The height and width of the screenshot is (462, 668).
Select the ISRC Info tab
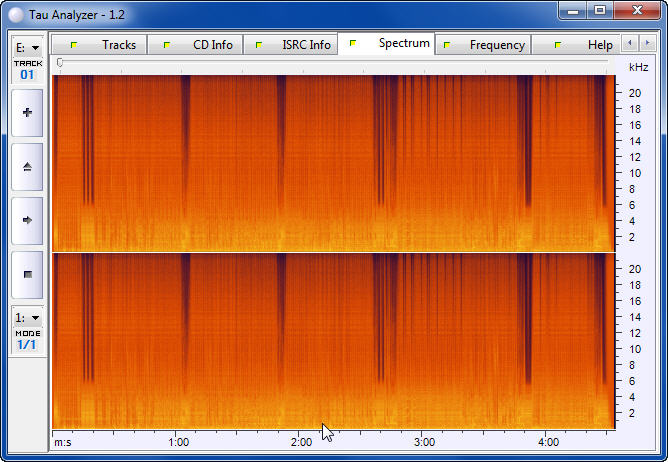tap(294, 45)
